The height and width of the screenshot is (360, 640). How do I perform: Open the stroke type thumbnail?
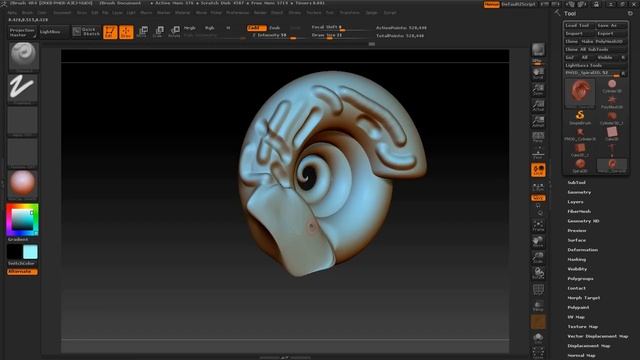tap(23, 88)
